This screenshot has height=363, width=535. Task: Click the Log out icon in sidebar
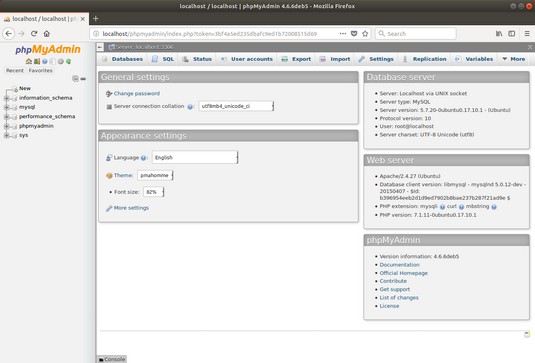click(x=37, y=61)
